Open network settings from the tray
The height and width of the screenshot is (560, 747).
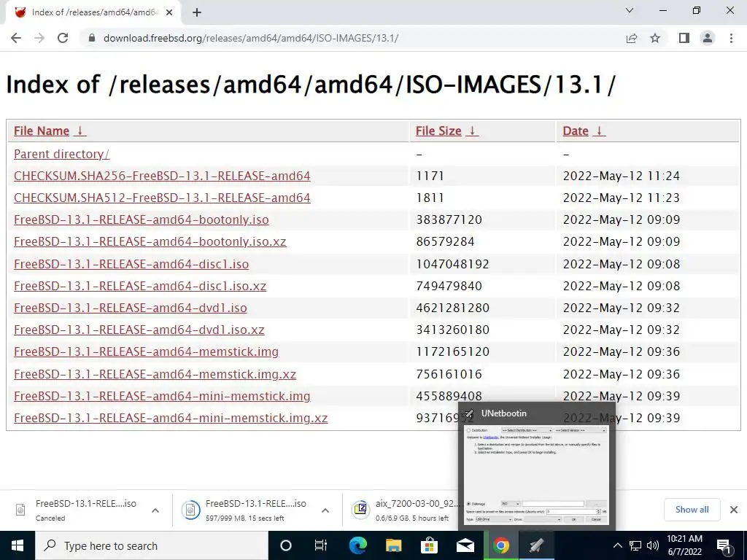tap(635, 545)
